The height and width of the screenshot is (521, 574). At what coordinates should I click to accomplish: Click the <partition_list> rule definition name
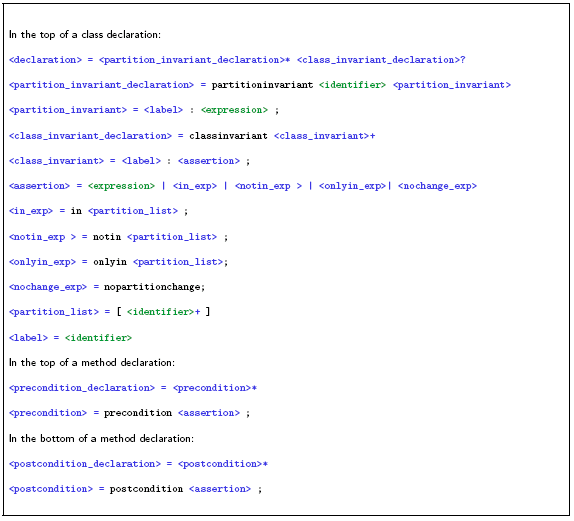[54, 312]
